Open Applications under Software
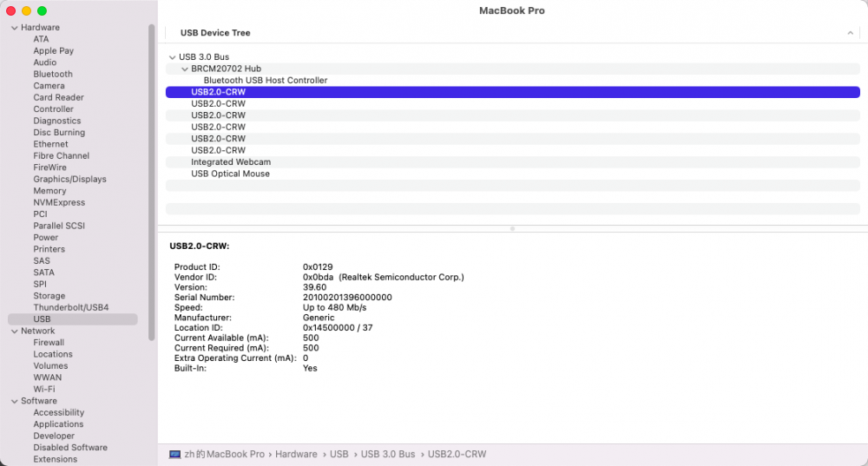The image size is (868, 466). coord(58,424)
